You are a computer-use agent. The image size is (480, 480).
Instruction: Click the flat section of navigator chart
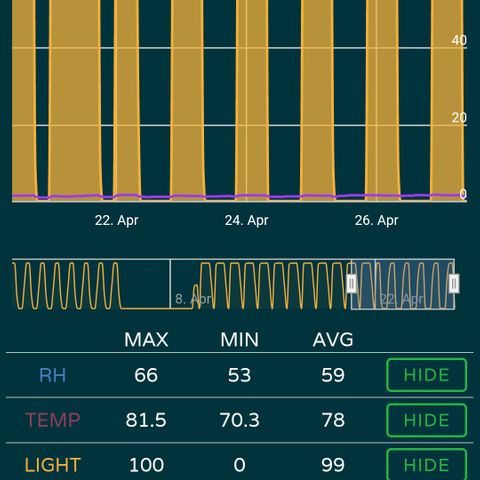click(x=157, y=308)
